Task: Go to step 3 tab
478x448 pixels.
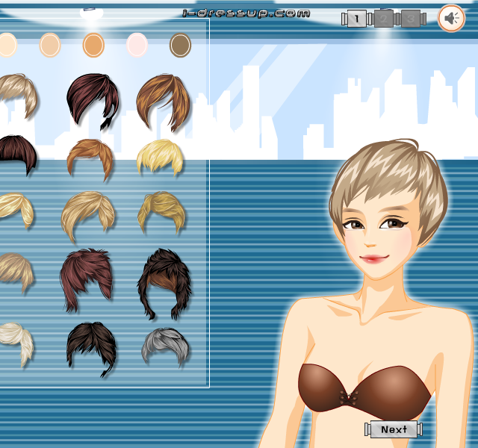Action: (410, 19)
